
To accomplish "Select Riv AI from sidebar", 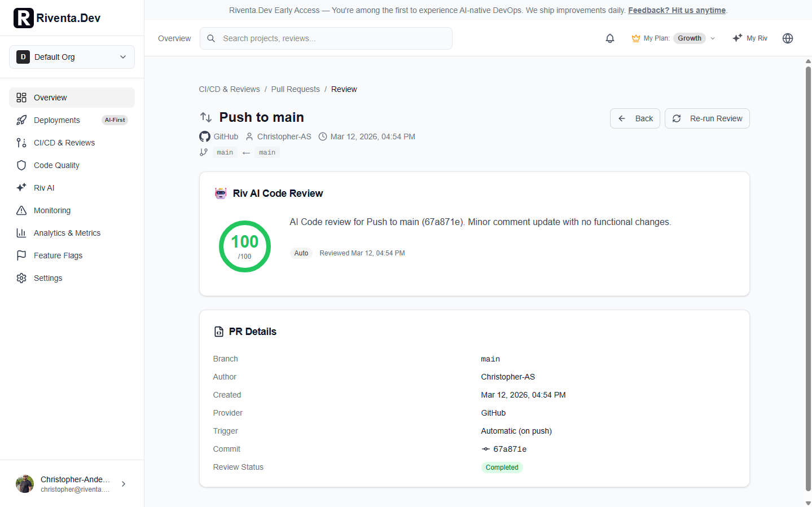I will [44, 188].
